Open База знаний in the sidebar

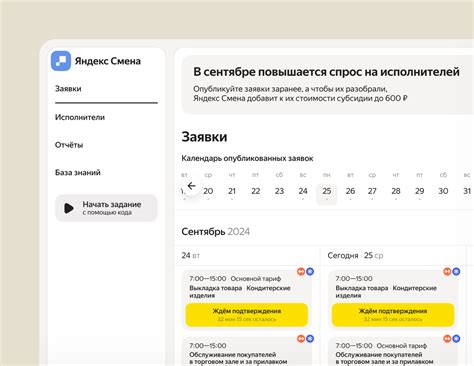coord(78,173)
